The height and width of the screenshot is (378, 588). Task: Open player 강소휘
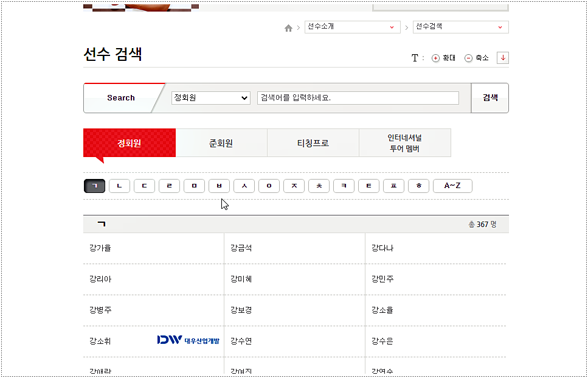[x=100, y=341]
